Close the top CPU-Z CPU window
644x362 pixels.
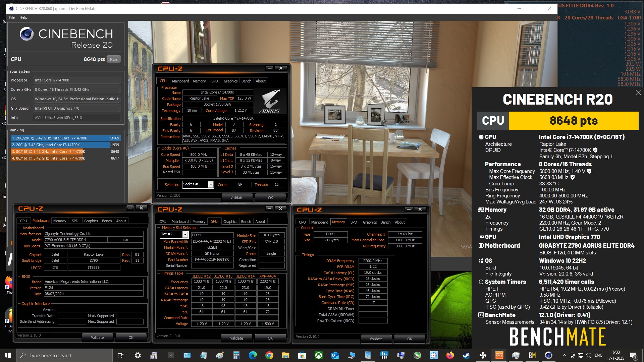click(281, 68)
